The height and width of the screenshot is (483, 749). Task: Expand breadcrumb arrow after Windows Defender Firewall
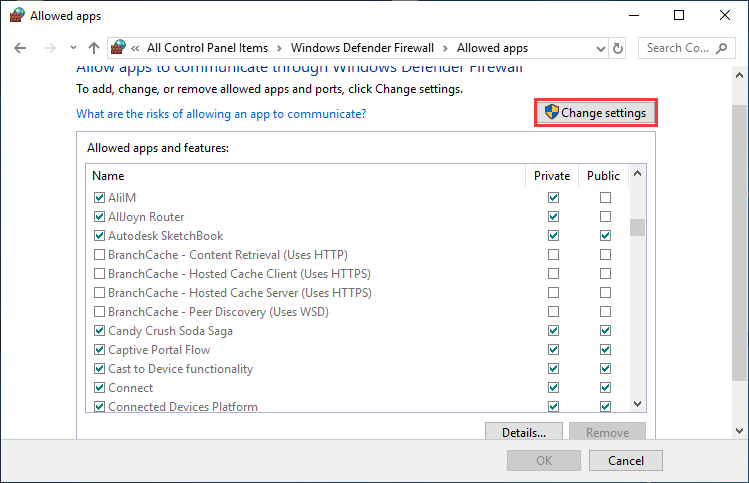click(445, 48)
